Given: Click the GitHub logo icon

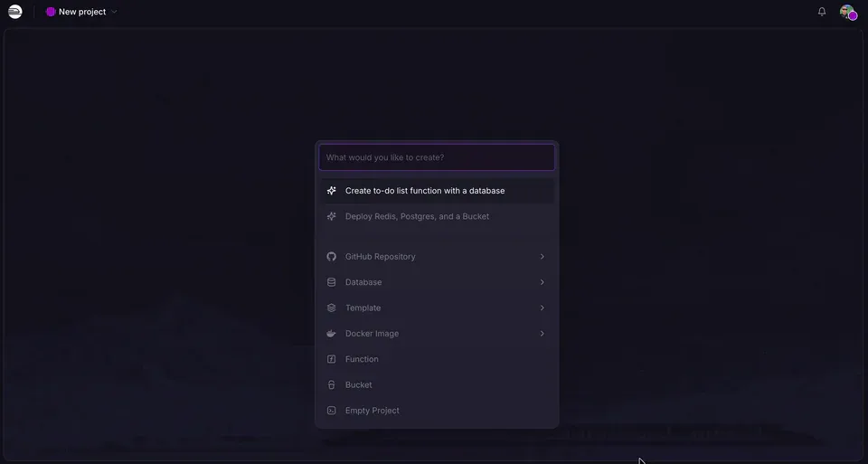Looking at the screenshot, I should 331,256.
